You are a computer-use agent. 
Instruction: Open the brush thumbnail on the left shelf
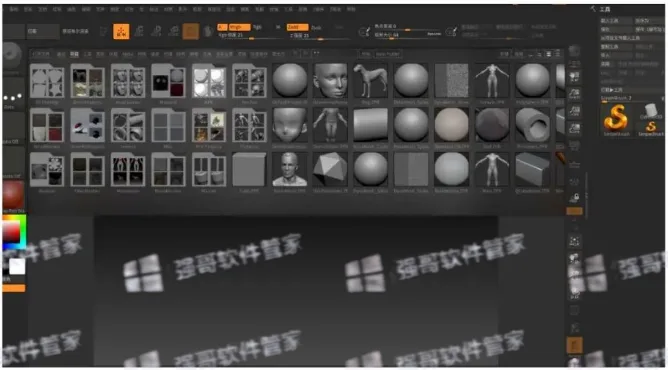12,56
